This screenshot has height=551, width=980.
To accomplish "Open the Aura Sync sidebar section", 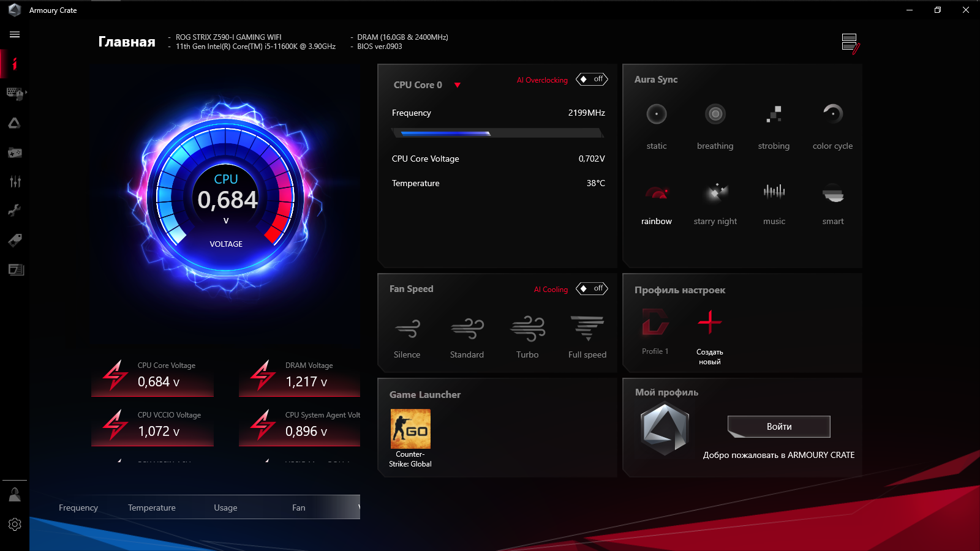I will 15,122.
